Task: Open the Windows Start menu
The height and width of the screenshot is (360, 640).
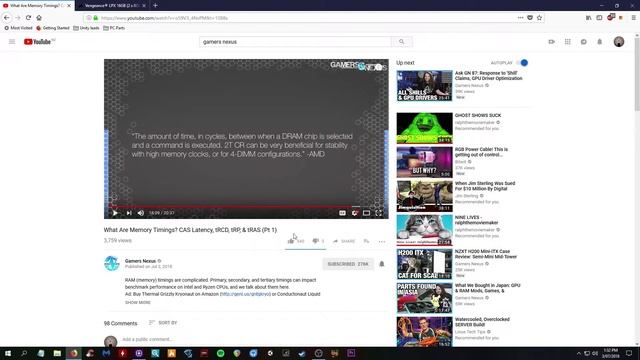Action: 8,353
